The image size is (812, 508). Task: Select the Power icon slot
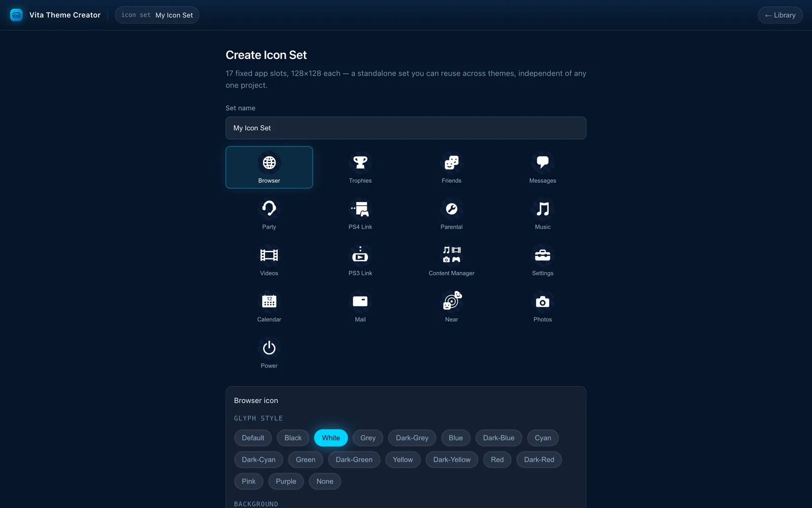click(x=269, y=352)
